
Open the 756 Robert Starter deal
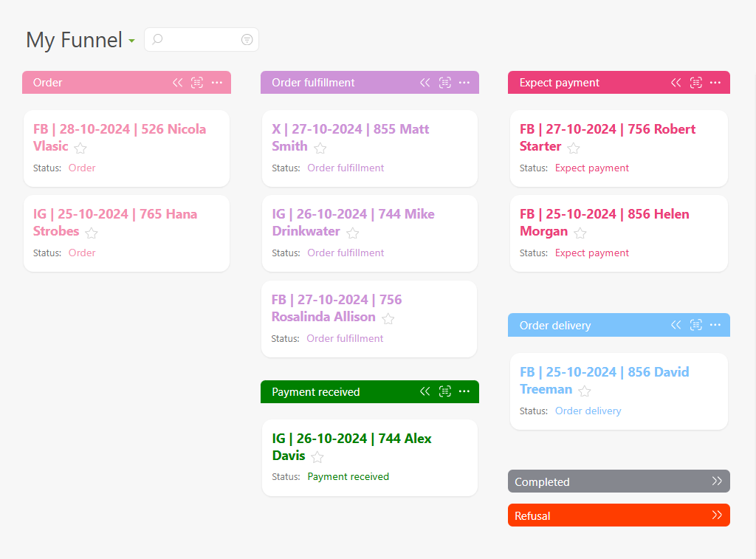tap(608, 137)
